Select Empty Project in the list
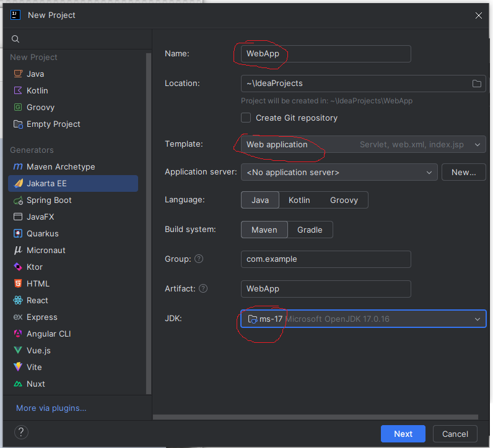Screen dimensions: 493x448 53,124
